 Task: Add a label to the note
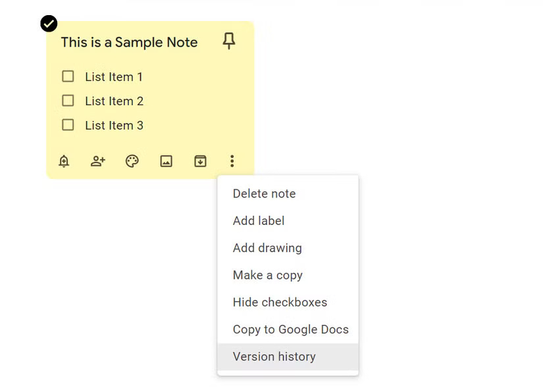point(258,220)
